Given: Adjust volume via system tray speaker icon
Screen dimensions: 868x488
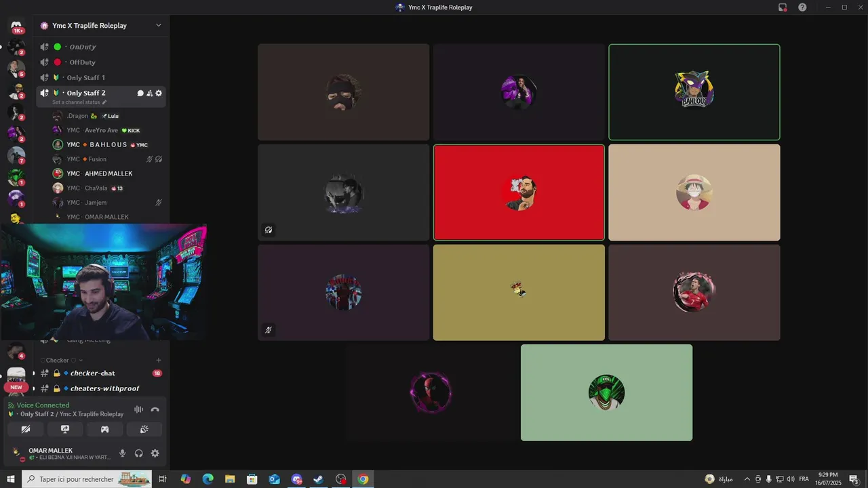Looking at the screenshot, I should [x=790, y=479].
